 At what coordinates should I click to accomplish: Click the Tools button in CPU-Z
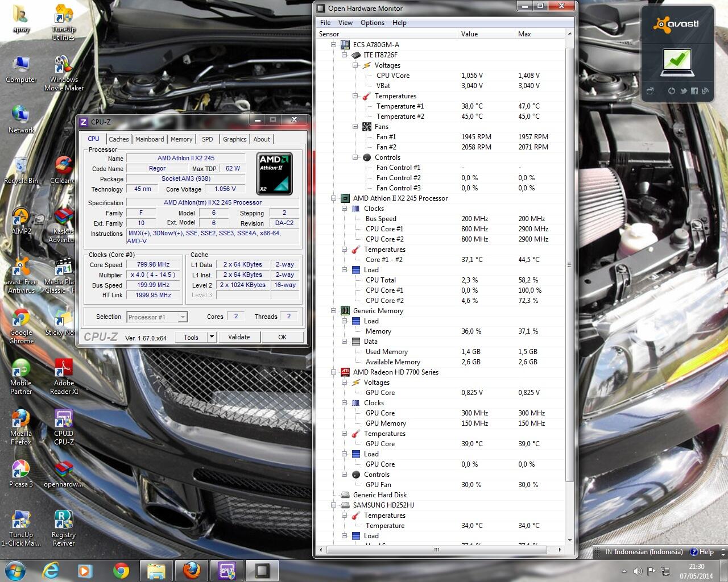point(191,337)
